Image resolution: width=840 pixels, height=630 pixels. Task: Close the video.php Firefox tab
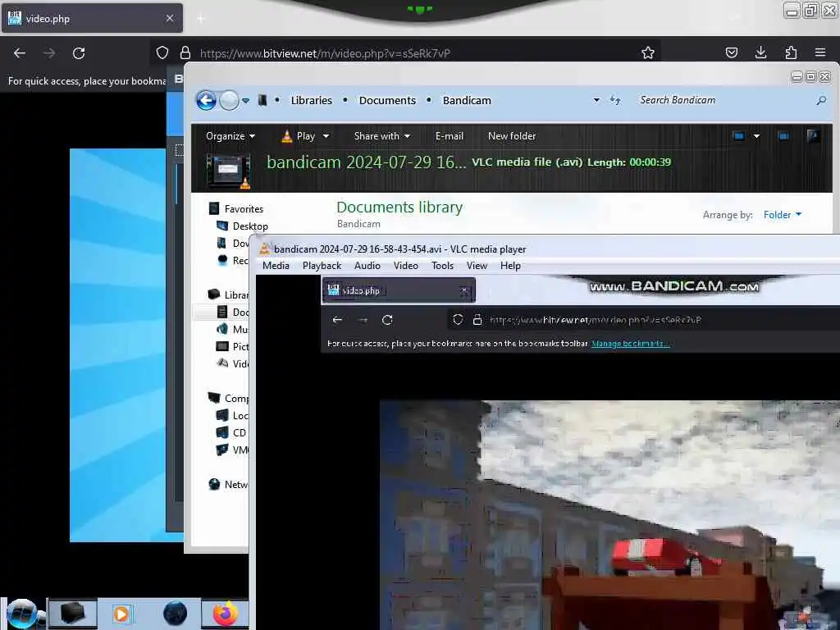(x=170, y=18)
